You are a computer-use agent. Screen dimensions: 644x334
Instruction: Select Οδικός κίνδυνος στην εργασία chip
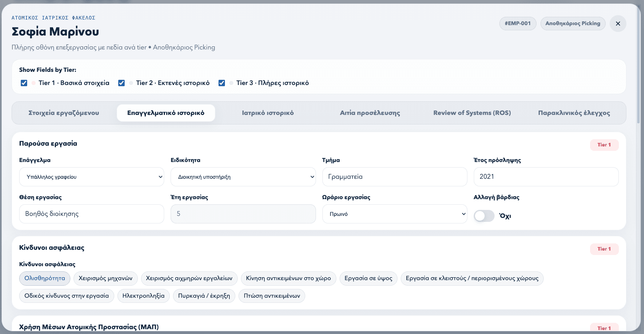67,296
